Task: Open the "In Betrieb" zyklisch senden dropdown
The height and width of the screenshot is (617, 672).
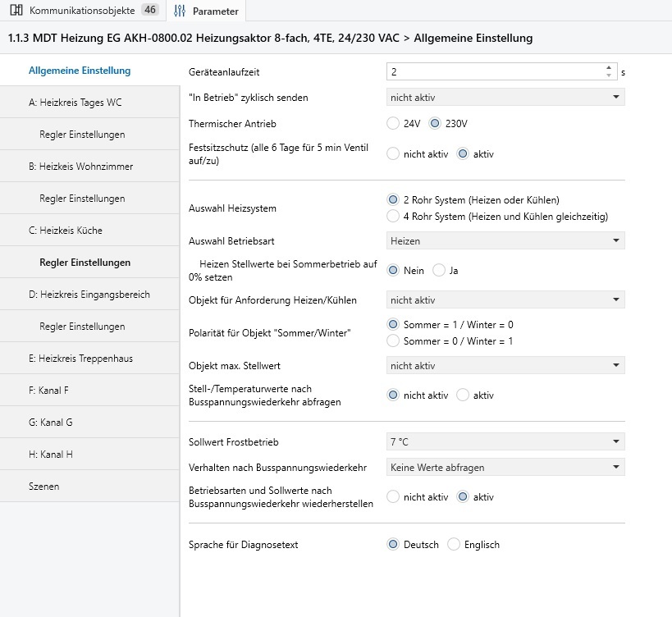Action: pos(505,98)
